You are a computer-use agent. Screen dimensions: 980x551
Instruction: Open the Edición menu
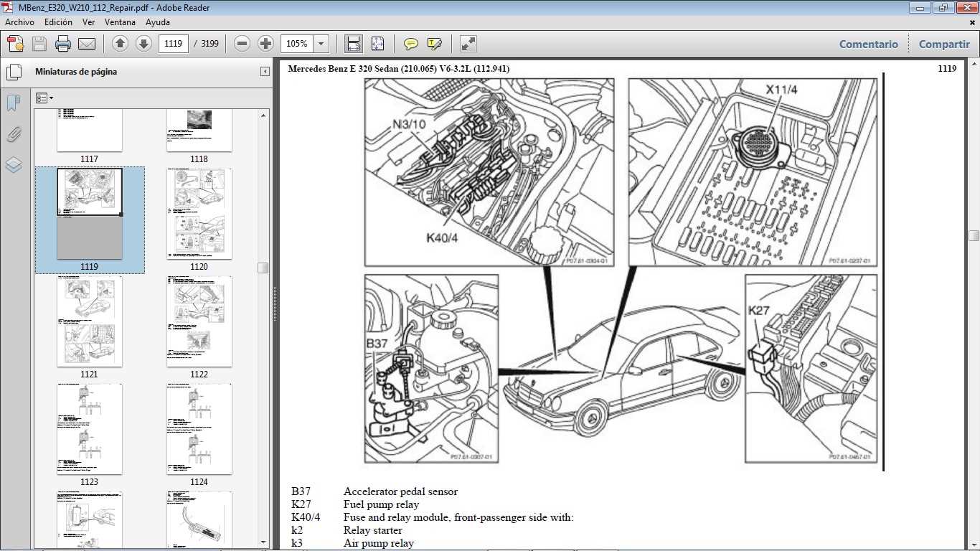(x=58, y=22)
